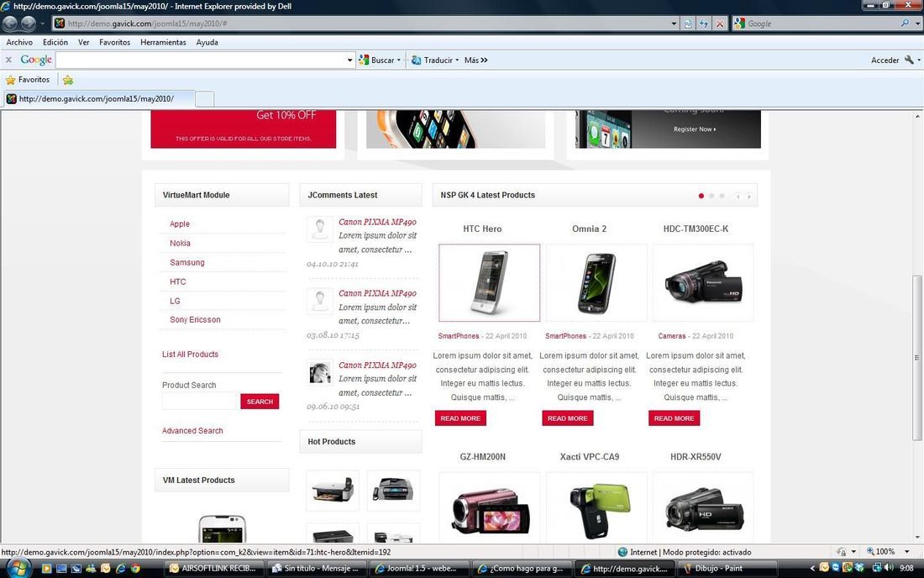
Task: Stop loading with the red X icon
Action: [x=720, y=24]
